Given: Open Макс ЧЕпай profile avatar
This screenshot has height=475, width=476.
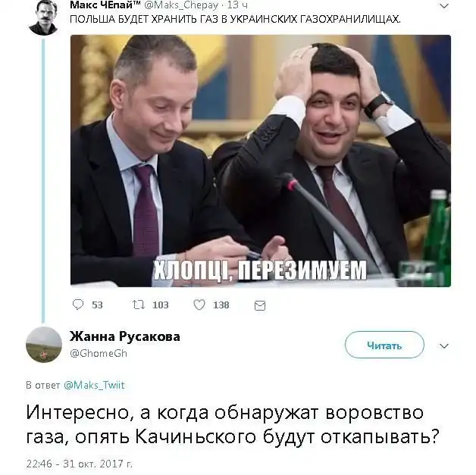Looking at the screenshot, I should point(43,17).
